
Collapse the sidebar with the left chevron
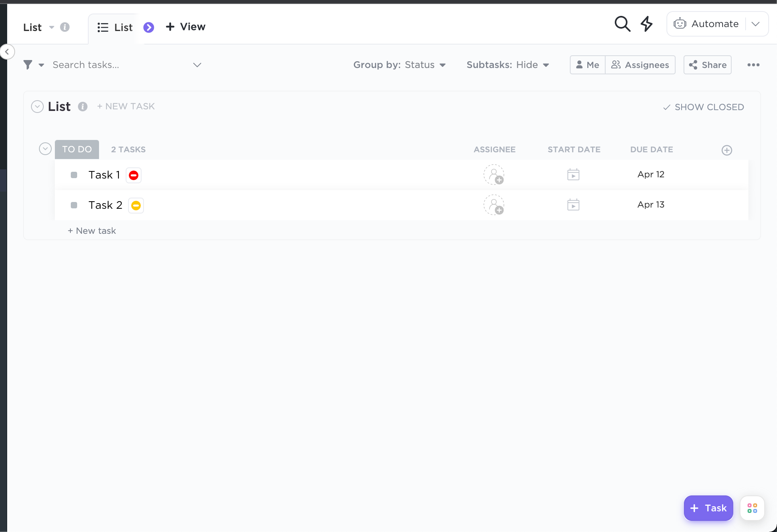pos(7,52)
